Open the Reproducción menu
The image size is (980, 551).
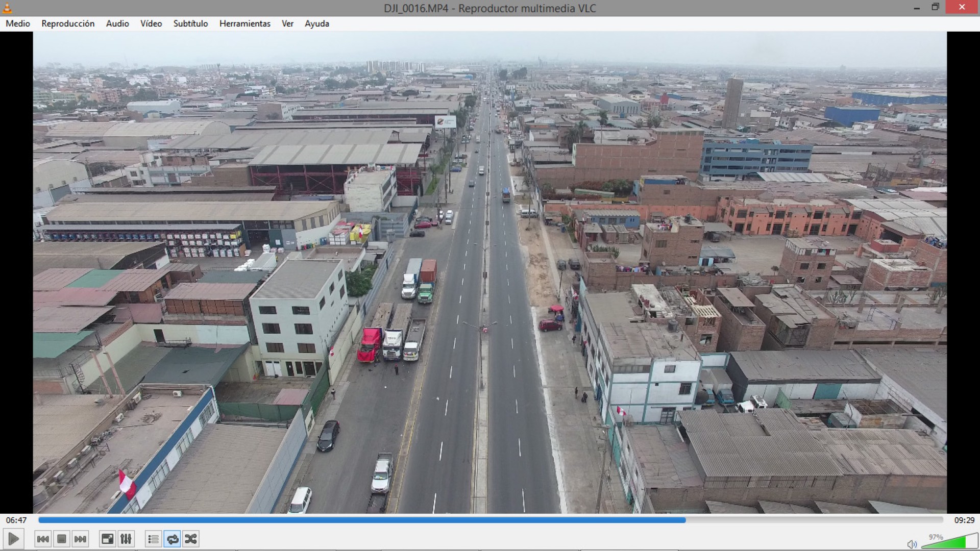tap(68, 23)
